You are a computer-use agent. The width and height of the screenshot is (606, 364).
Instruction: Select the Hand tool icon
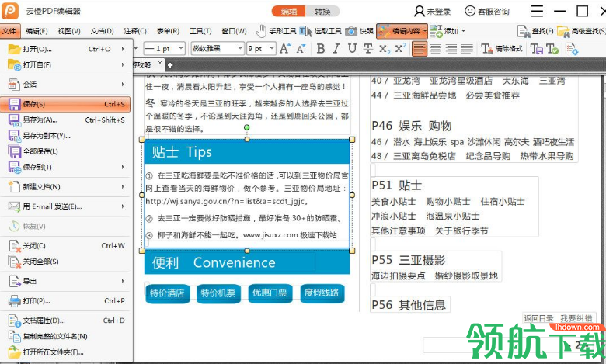pyautogui.click(x=261, y=31)
